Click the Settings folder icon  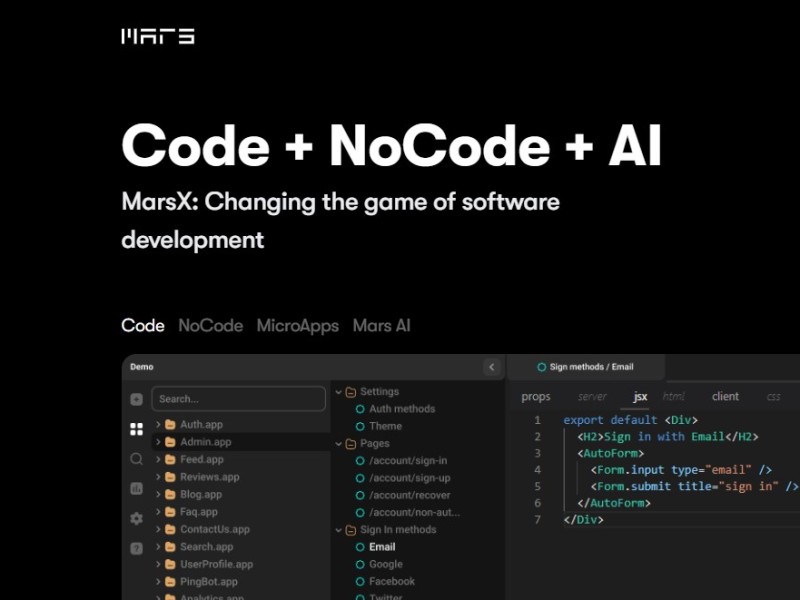[x=351, y=392]
